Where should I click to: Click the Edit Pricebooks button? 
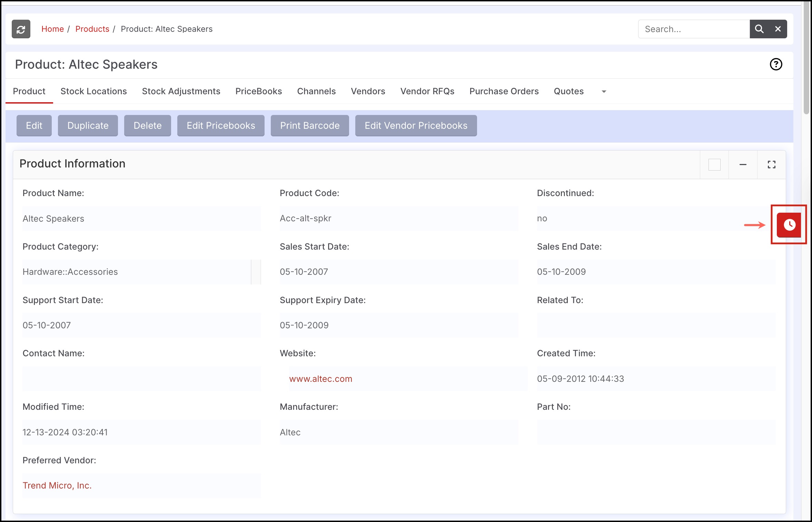pos(221,126)
